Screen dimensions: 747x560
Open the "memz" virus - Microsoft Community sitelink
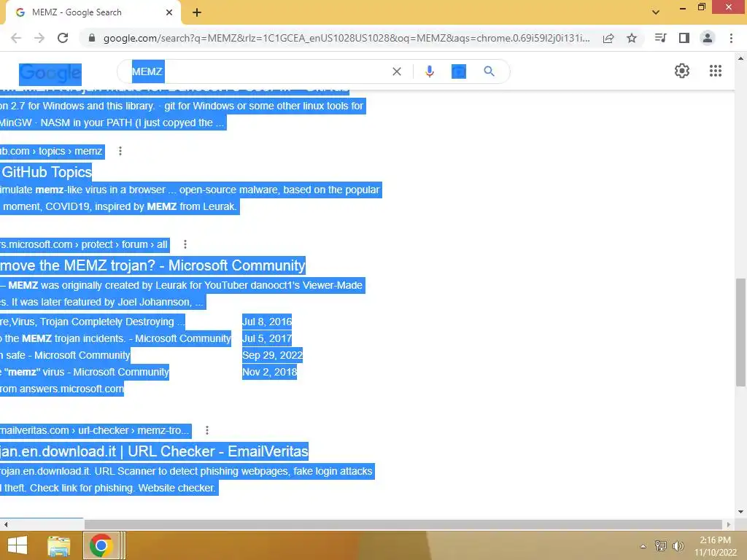click(x=85, y=372)
